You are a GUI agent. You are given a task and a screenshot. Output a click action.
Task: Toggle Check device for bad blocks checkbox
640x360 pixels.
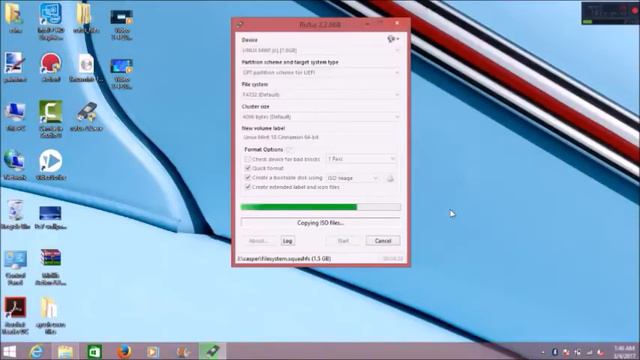247,159
